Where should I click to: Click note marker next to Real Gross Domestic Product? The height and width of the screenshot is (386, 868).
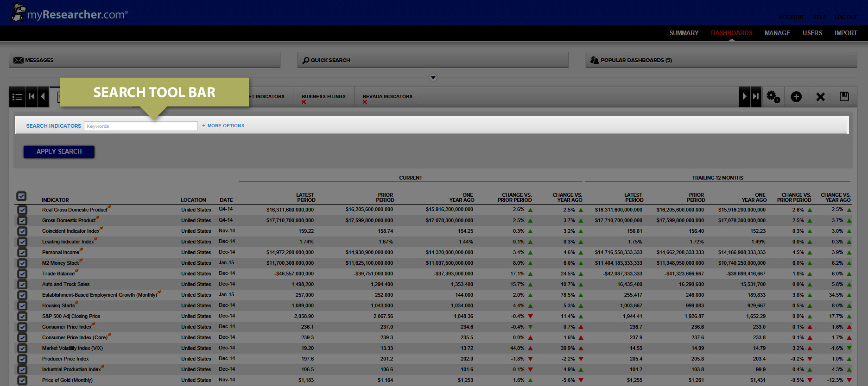point(109,207)
